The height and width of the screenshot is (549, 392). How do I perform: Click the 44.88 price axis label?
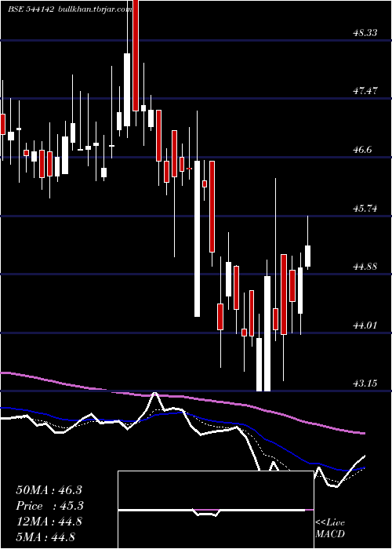coord(365,267)
